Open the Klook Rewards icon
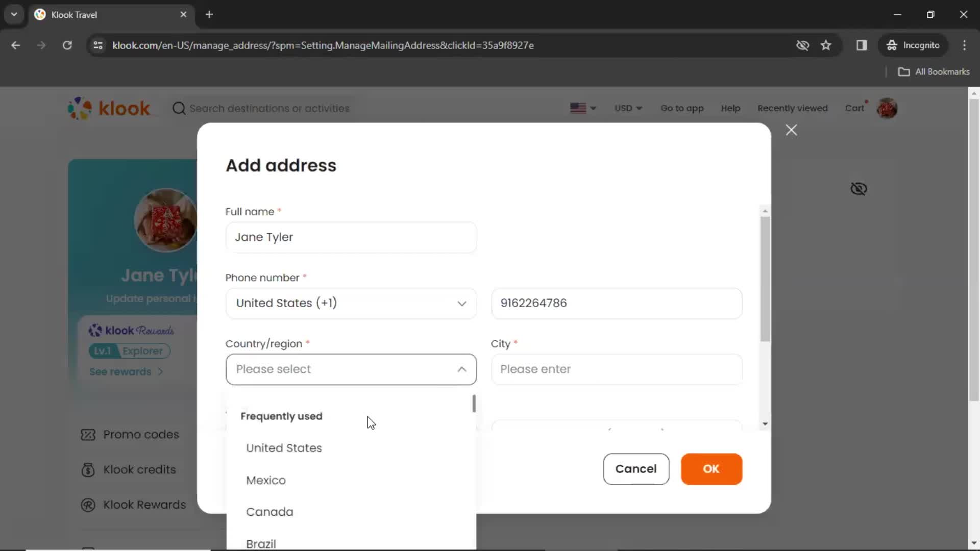Viewport: 980px width, 551px height. point(88,505)
